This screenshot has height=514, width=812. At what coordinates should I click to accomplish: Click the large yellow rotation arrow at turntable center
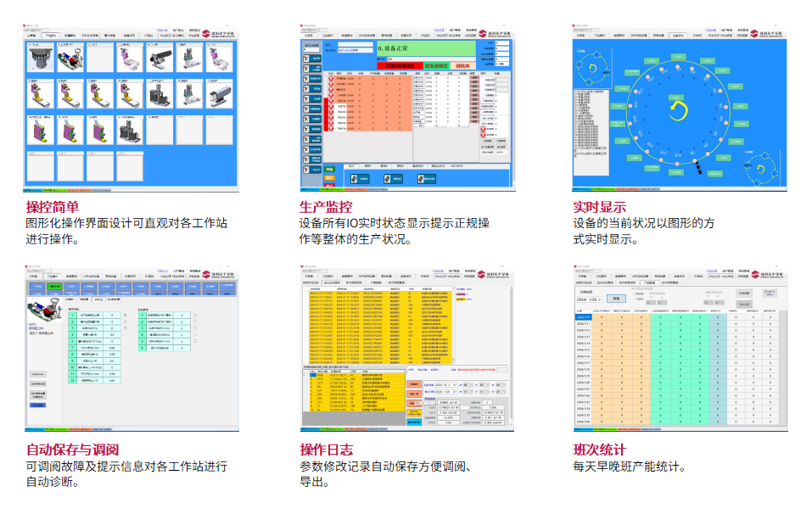pos(679,112)
